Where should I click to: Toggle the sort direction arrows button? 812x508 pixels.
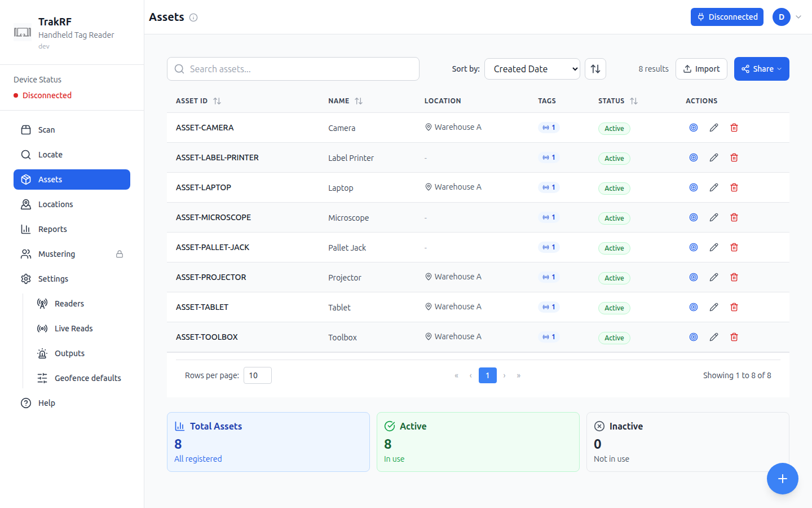(595, 69)
